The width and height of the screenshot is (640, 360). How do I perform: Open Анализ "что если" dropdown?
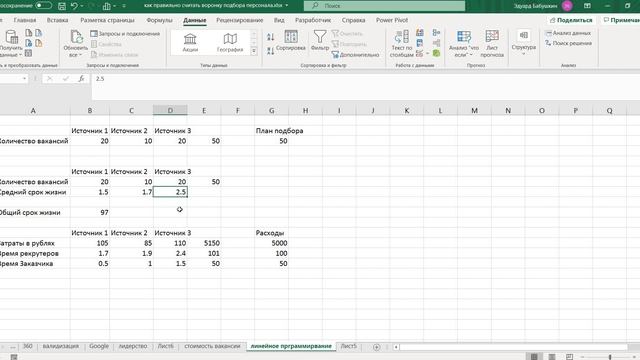coord(464,44)
